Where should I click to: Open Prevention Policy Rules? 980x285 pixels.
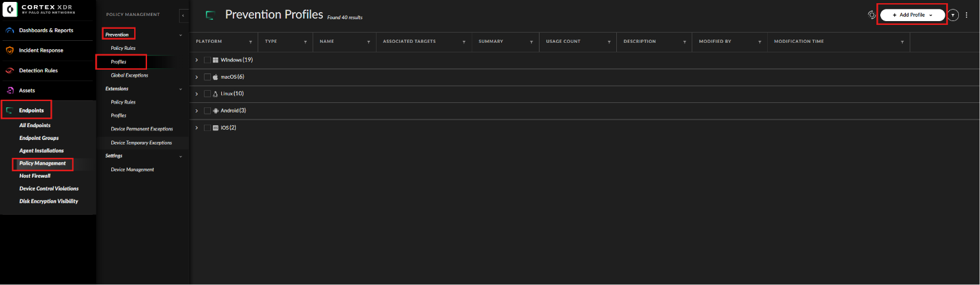(123, 48)
